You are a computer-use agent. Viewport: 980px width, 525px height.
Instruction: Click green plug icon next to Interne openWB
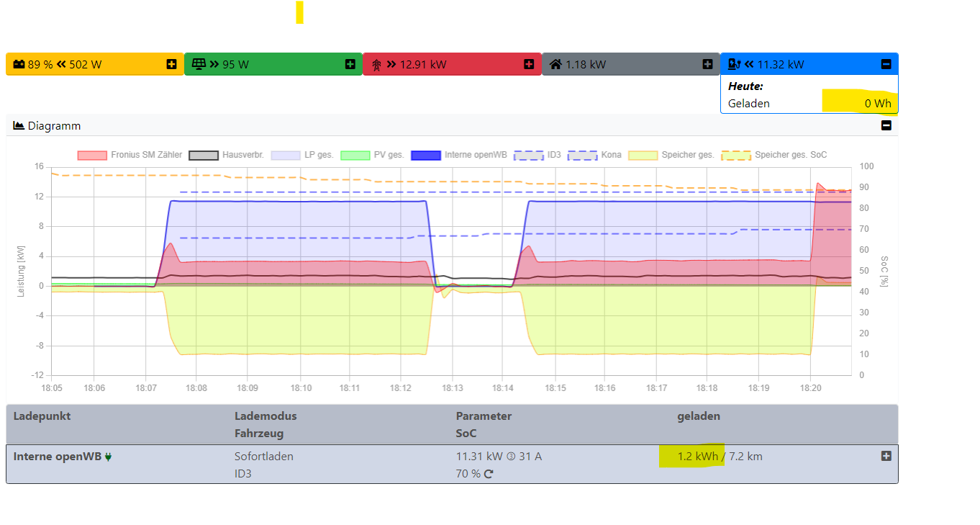108,457
